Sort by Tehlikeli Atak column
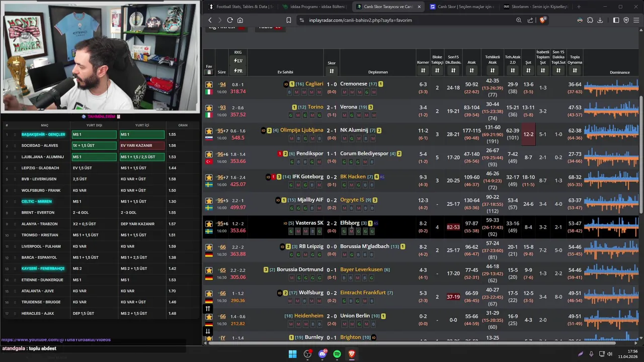Screen dimensions: 644x362 click(493, 70)
